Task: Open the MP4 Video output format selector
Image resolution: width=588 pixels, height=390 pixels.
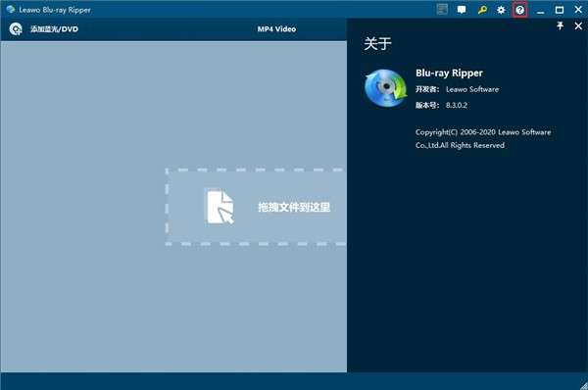Action: pyautogui.click(x=276, y=29)
